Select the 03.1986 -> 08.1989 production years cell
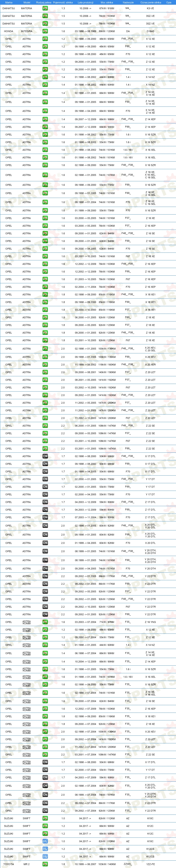The height and width of the screenshot is (868, 176). pos(86,31)
